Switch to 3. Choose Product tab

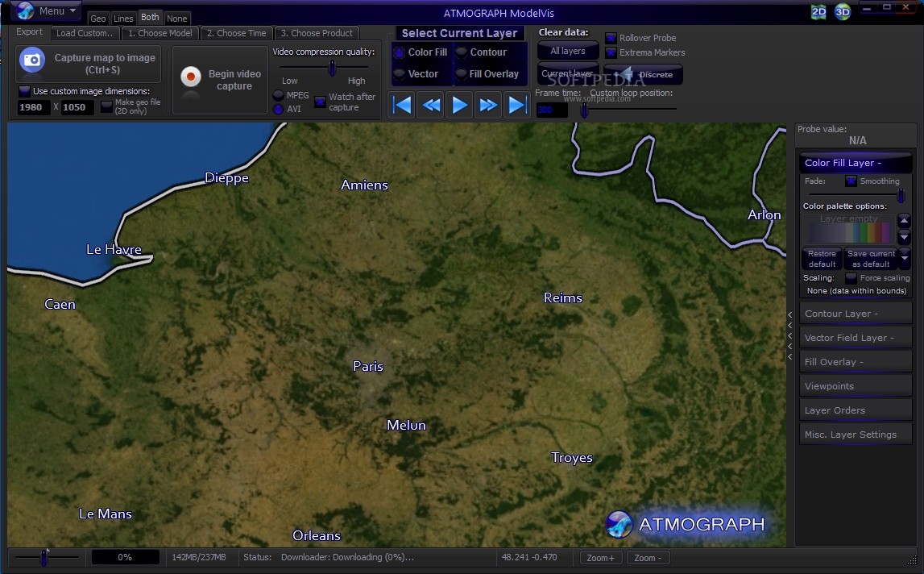tap(317, 33)
